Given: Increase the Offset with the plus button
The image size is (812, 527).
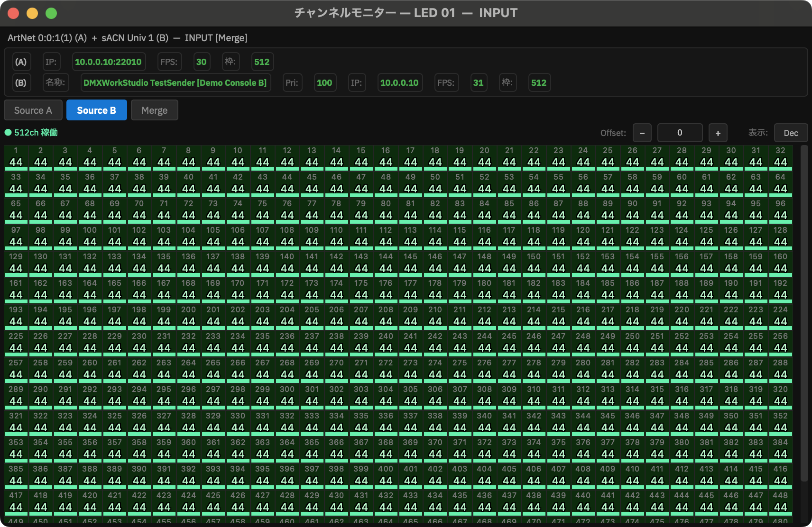Looking at the screenshot, I should (x=718, y=133).
